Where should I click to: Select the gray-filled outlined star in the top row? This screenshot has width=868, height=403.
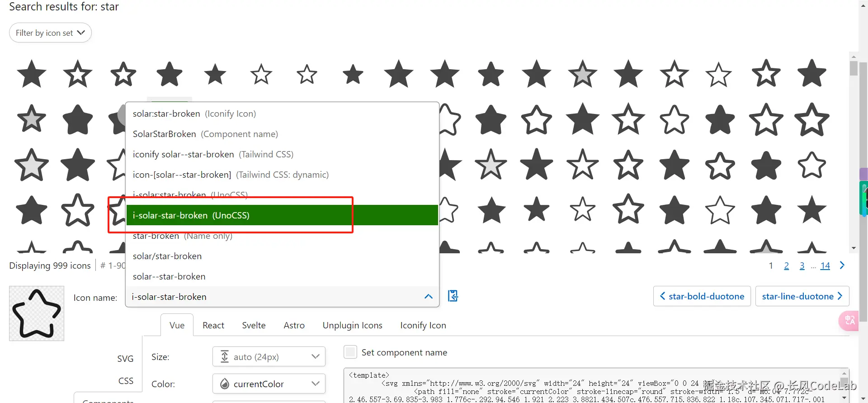point(582,74)
